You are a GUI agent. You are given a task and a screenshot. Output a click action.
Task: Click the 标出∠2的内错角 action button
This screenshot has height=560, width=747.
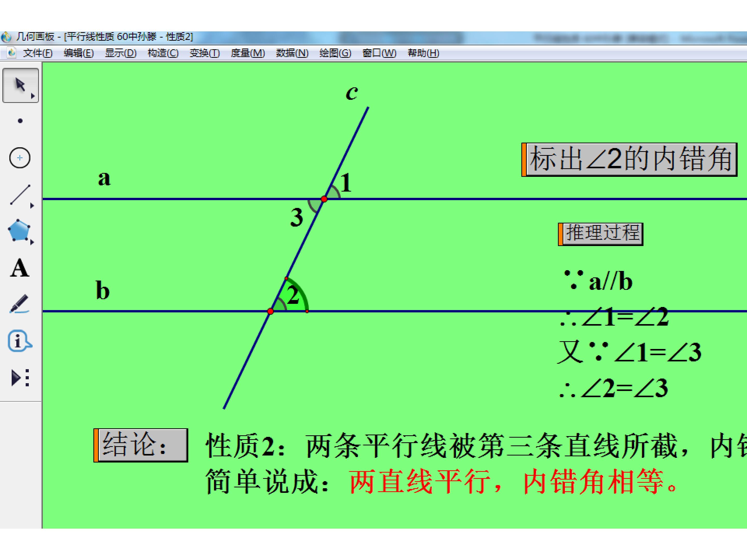point(630,160)
